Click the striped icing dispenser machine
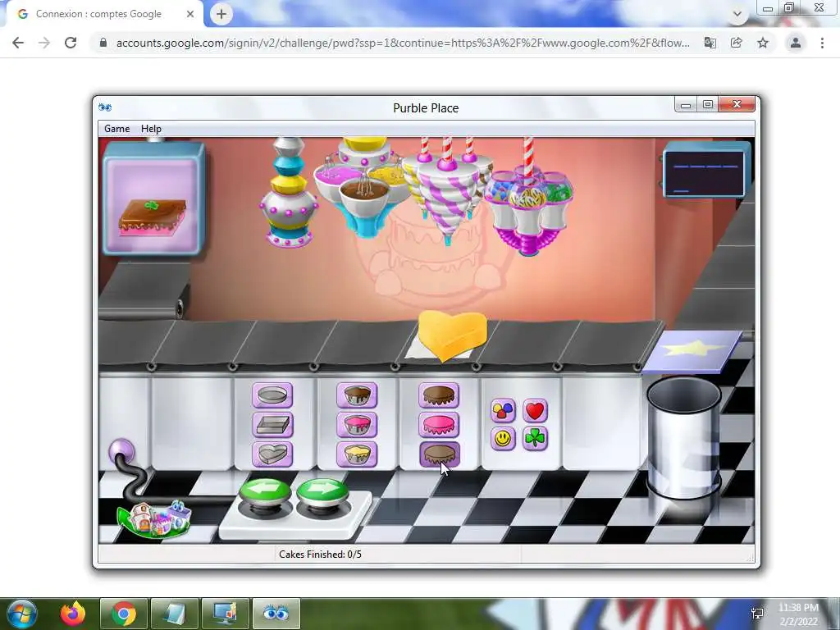The image size is (840, 630). click(447, 192)
